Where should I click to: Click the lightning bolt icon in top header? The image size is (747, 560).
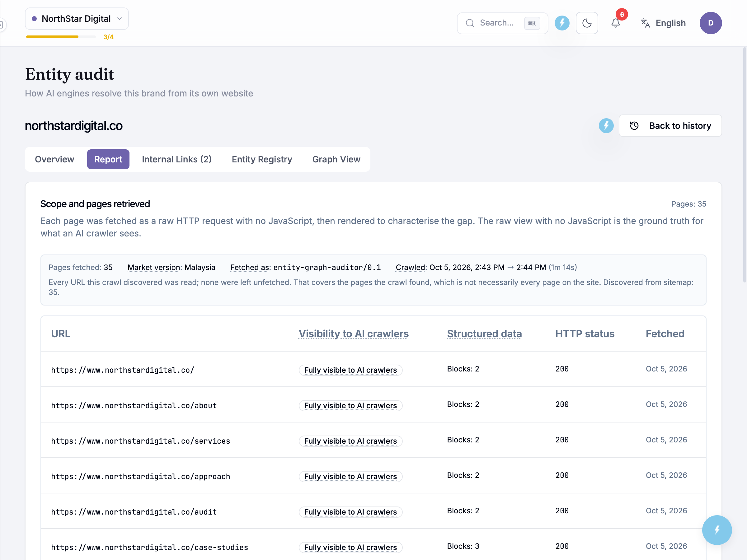click(x=562, y=23)
